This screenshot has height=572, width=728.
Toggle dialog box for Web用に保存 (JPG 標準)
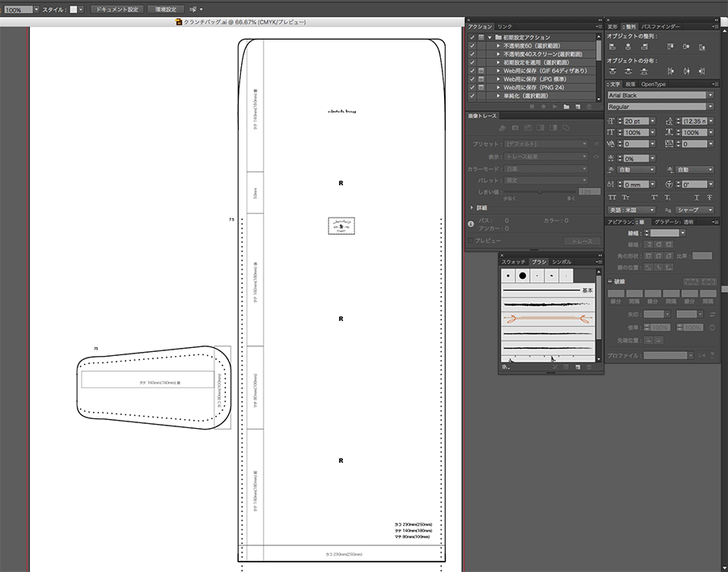(481, 79)
